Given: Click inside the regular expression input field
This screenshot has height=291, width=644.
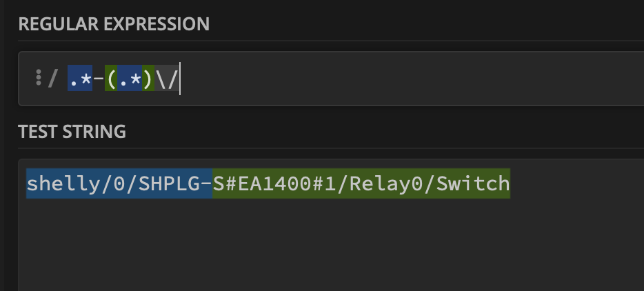Looking at the screenshot, I should pos(414,79).
